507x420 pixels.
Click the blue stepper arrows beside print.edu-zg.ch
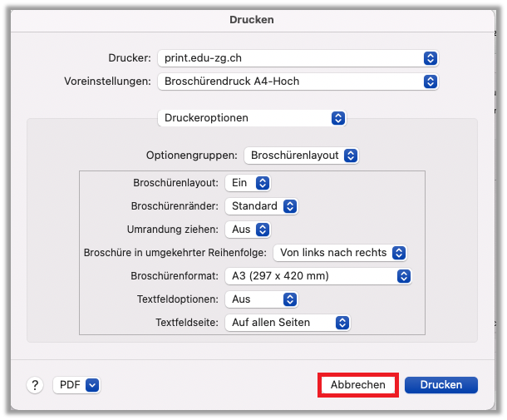(430, 58)
